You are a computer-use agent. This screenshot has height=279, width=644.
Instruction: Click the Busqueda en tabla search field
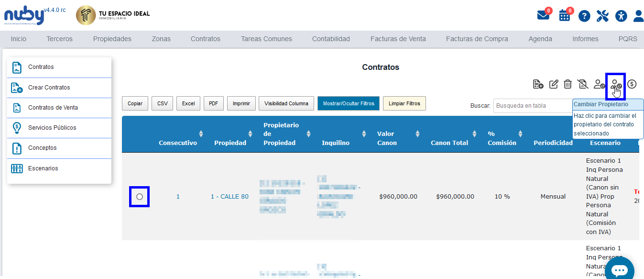(x=531, y=105)
